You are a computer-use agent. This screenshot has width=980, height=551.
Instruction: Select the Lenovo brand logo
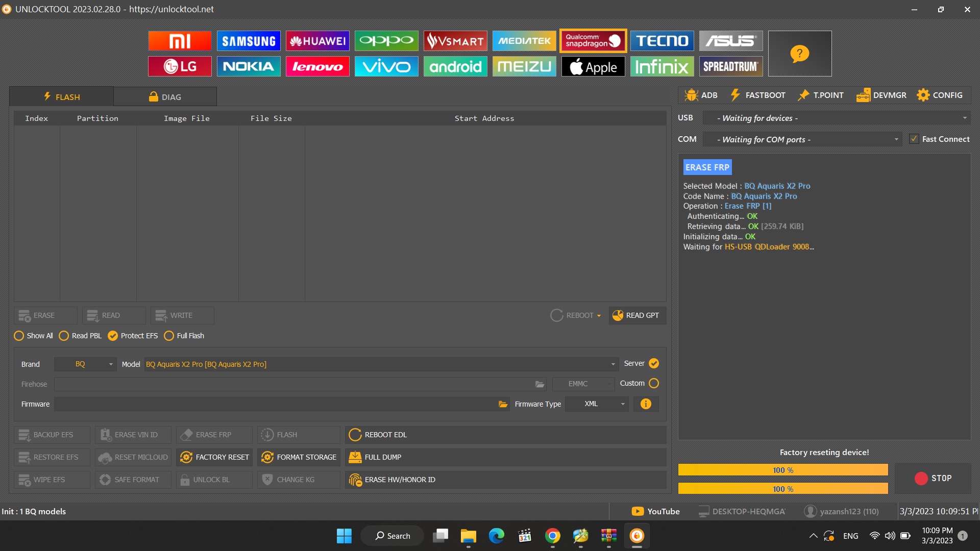pyautogui.click(x=317, y=66)
